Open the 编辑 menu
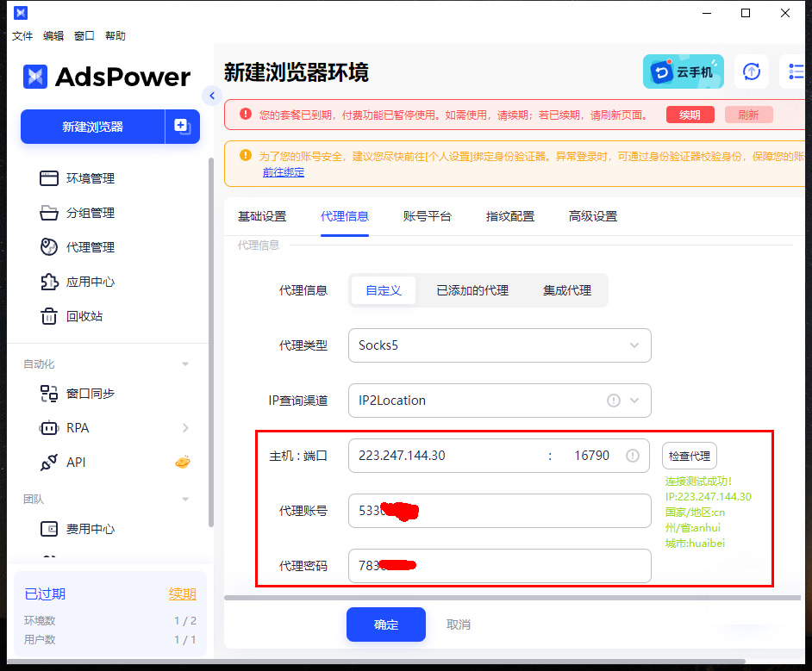812x671 pixels. 53,35
